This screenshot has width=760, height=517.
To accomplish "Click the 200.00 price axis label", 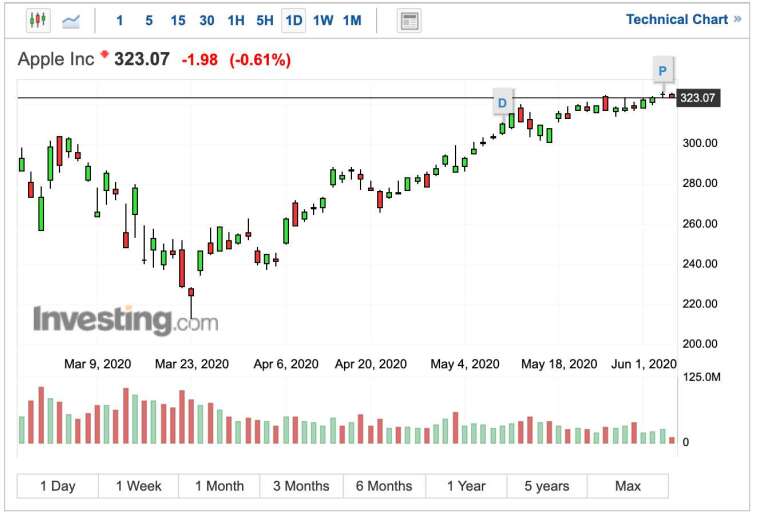I will 700,344.
